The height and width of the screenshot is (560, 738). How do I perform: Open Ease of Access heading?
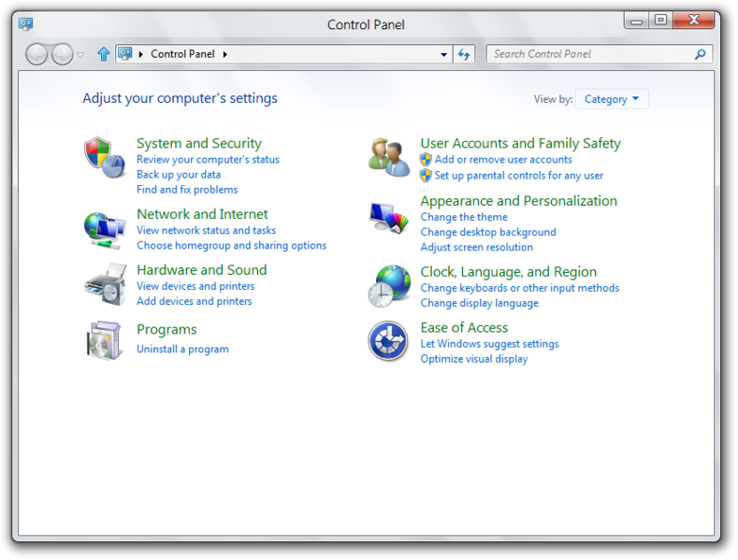464,327
